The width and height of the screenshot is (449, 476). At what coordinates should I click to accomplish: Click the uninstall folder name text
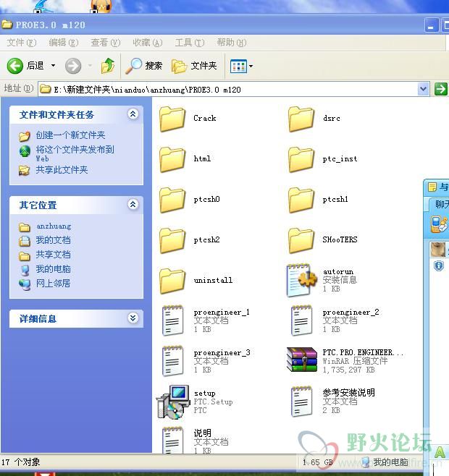(213, 280)
